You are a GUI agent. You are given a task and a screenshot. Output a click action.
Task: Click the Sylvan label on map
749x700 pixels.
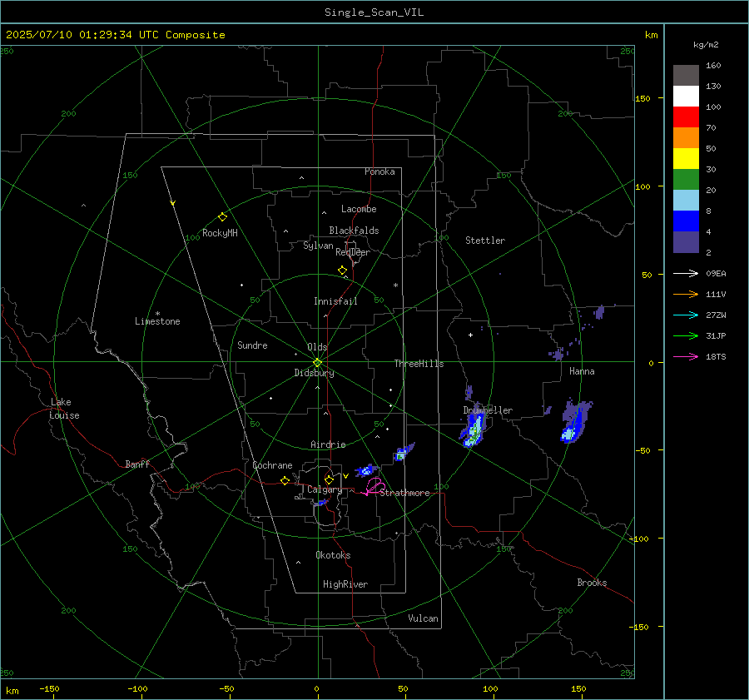[318, 246]
